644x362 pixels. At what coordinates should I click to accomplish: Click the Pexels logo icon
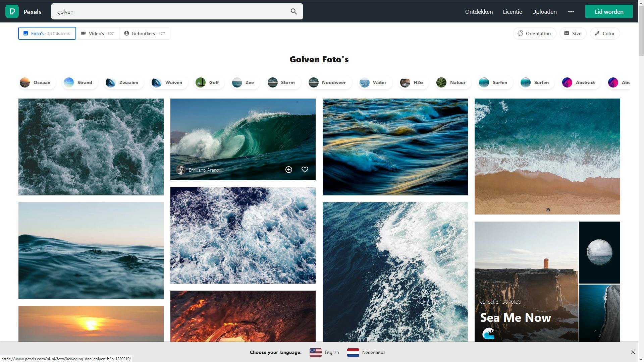coord(12,12)
